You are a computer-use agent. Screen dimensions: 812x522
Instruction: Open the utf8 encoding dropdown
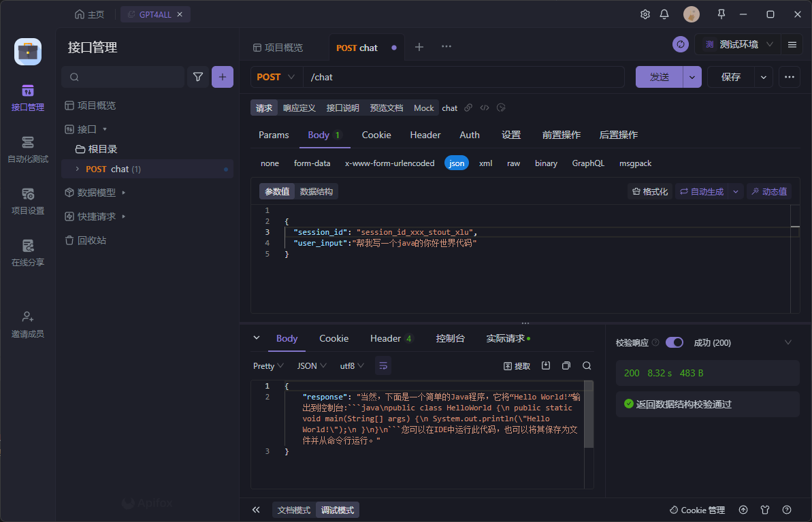pos(352,365)
